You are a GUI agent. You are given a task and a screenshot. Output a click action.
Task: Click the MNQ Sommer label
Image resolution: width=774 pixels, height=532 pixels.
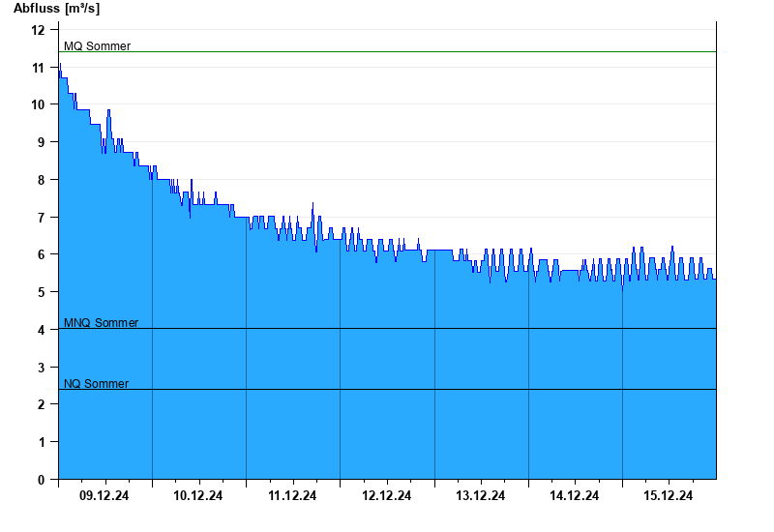[x=102, y=323]
